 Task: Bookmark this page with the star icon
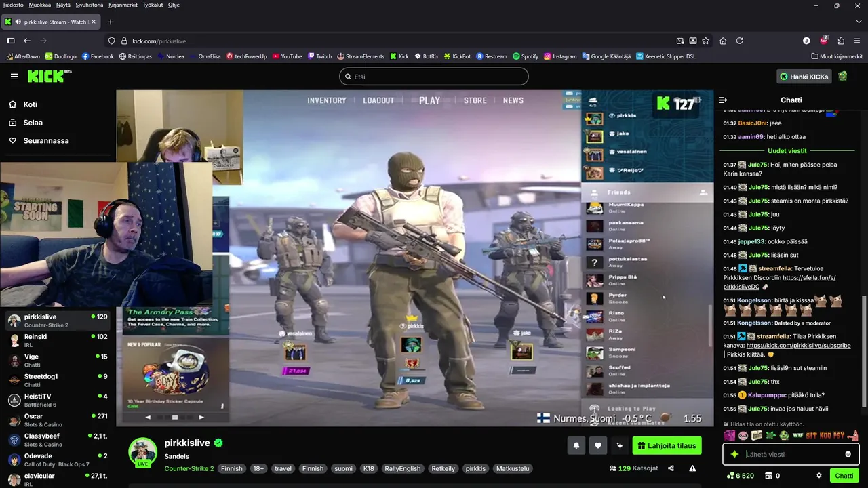706,41
